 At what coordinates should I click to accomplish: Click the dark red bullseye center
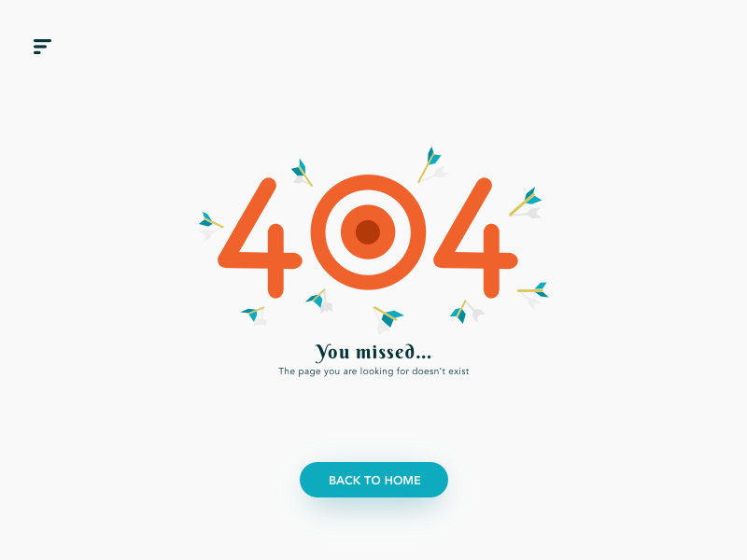click(368, 231)
